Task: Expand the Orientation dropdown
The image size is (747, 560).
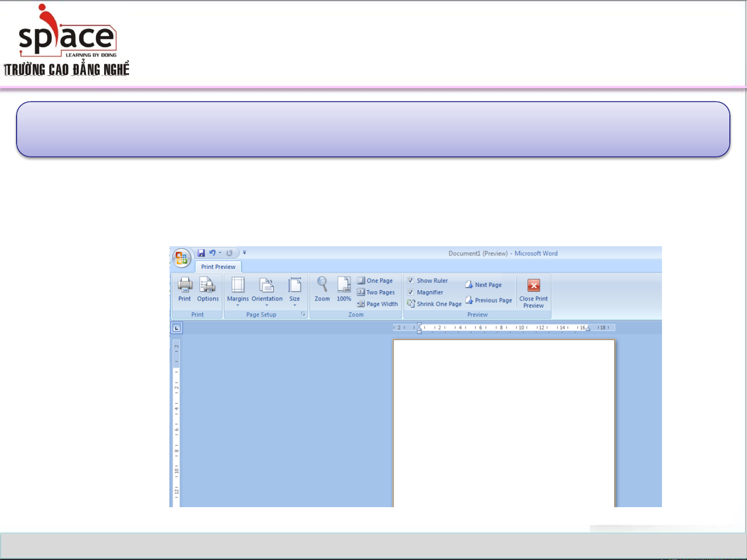Action: [267, 290]
